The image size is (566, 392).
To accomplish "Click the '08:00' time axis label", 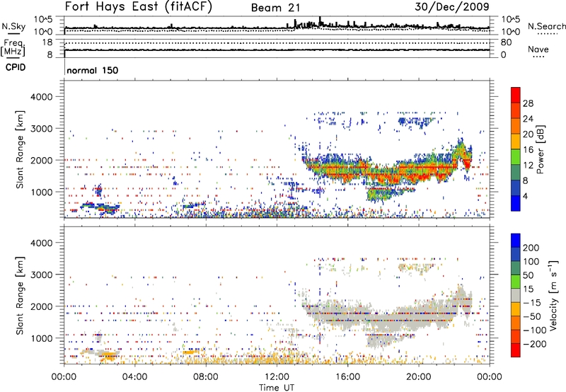I will tap(206, 377).
